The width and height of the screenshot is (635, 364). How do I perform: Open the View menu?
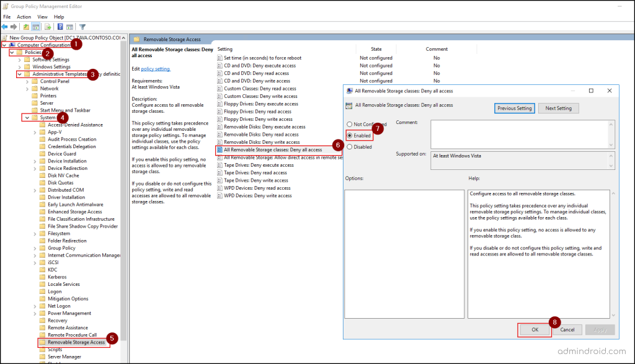[x=42, y=16]
